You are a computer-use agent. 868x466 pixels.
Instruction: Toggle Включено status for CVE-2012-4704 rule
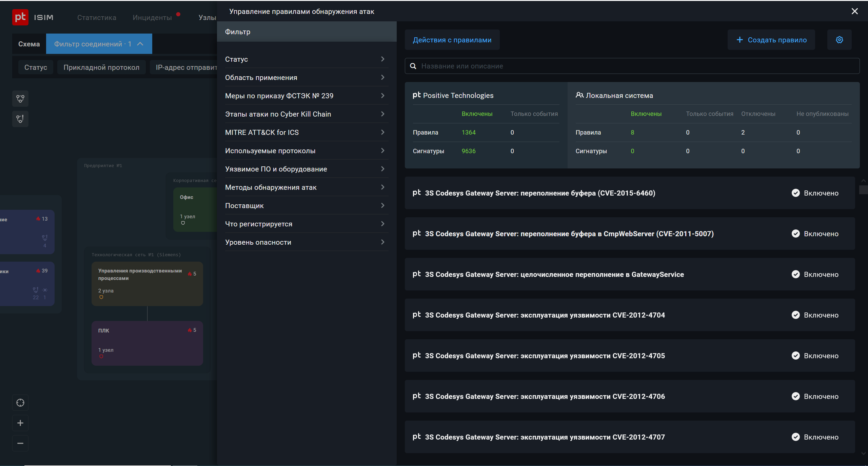(x=815, y=315)
